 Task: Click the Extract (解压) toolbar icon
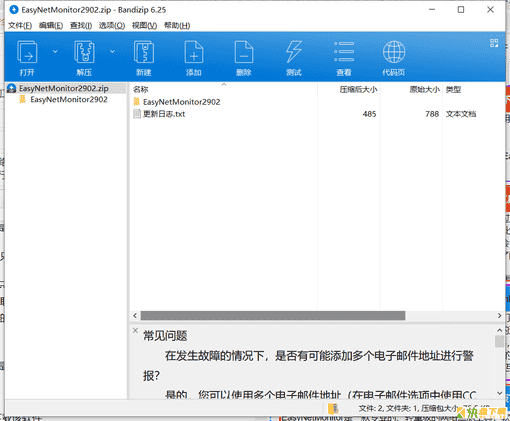[x=84, y=52]
